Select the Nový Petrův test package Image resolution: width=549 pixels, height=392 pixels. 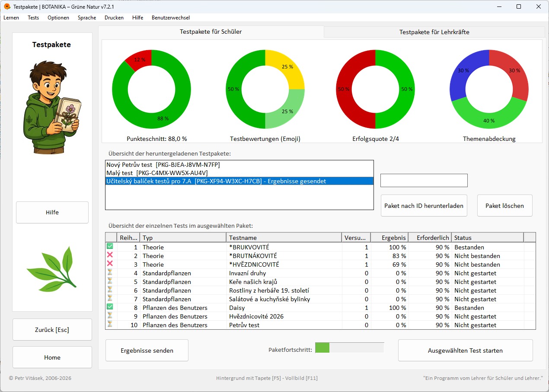[x=239, y=164]
